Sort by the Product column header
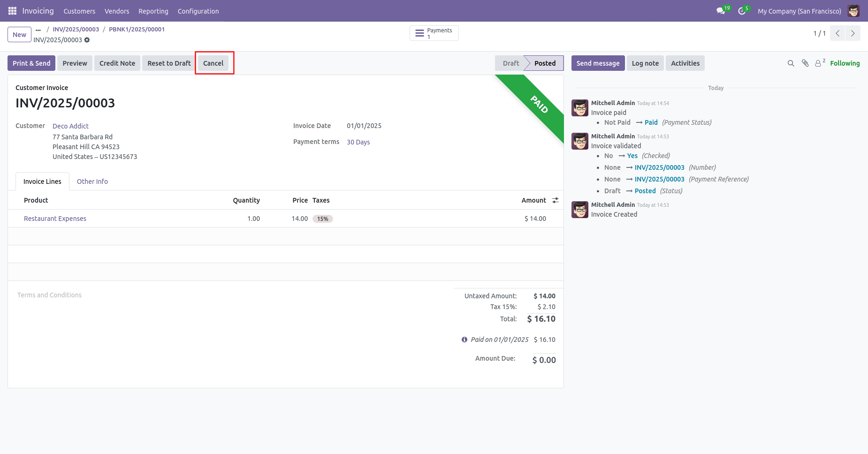 (36, 200)
